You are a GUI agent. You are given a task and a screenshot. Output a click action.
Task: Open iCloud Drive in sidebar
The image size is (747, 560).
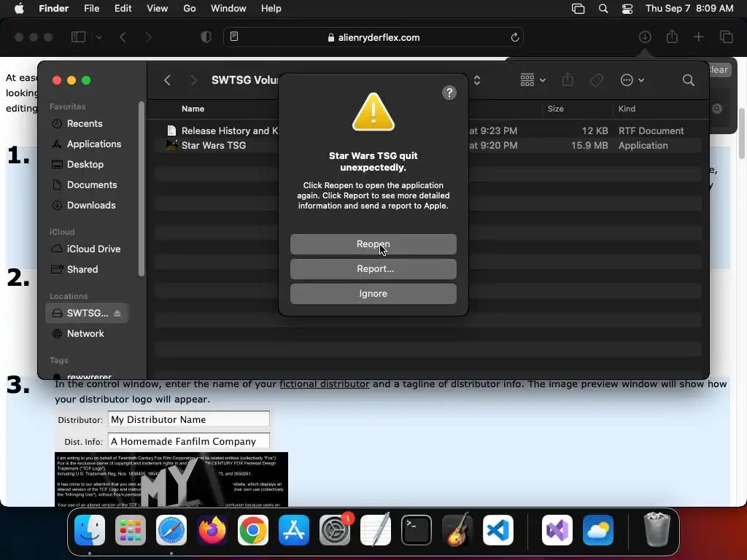(93, 249)
